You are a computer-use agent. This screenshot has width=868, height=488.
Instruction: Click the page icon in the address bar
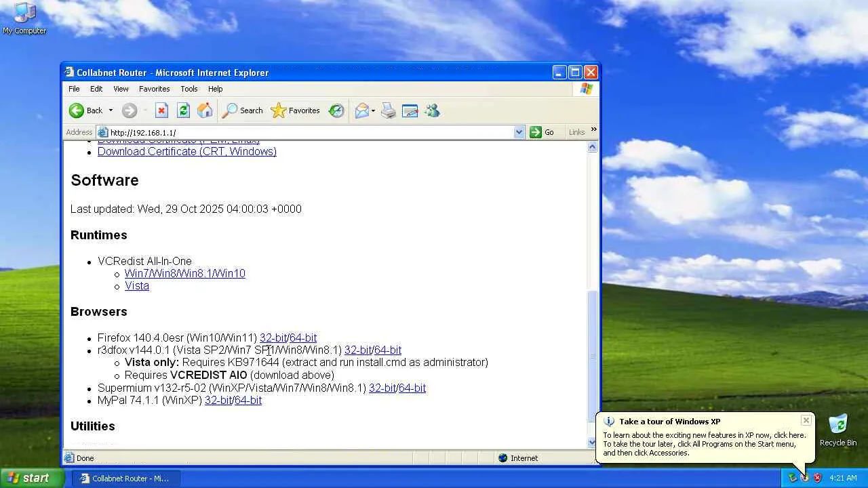(x=103, y=132)
